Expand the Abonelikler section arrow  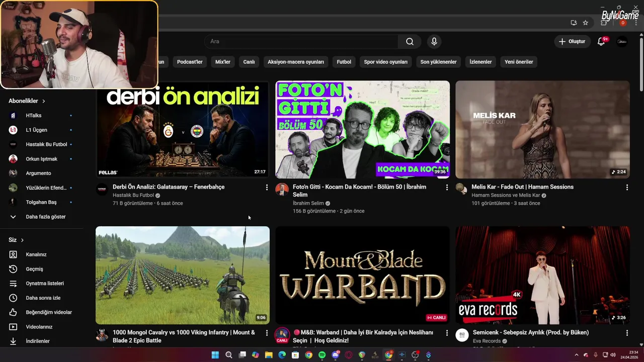(44, 101)
